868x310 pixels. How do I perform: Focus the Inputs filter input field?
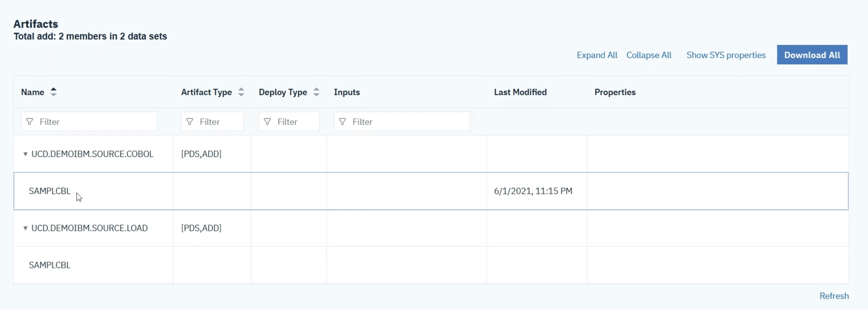(409, 122)
